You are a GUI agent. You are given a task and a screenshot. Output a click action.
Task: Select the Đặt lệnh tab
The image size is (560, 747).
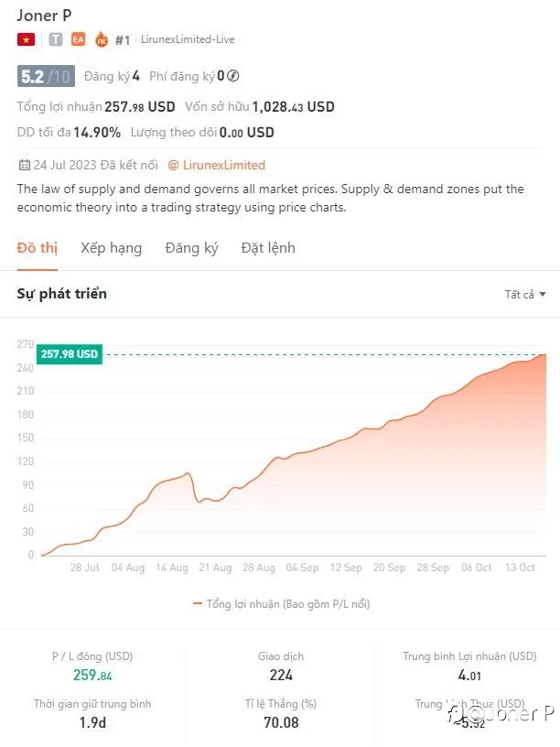[268, 248]
